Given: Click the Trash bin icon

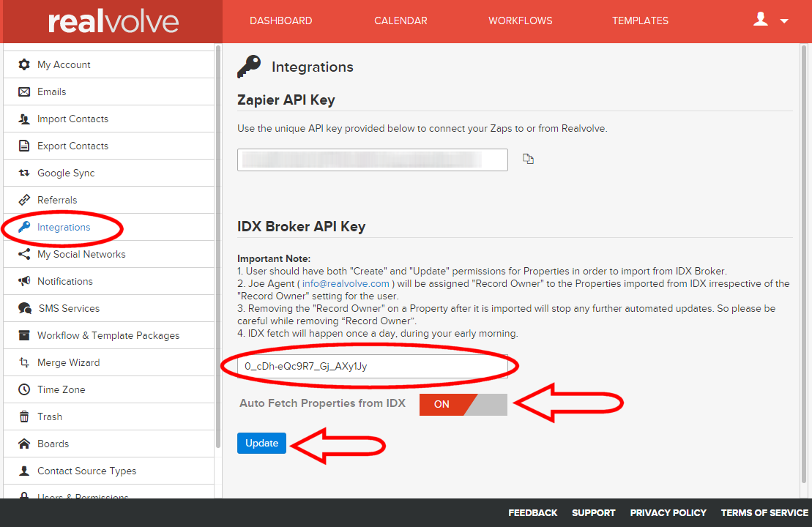Looking at the screenshot, I should [x=24, y=416].
